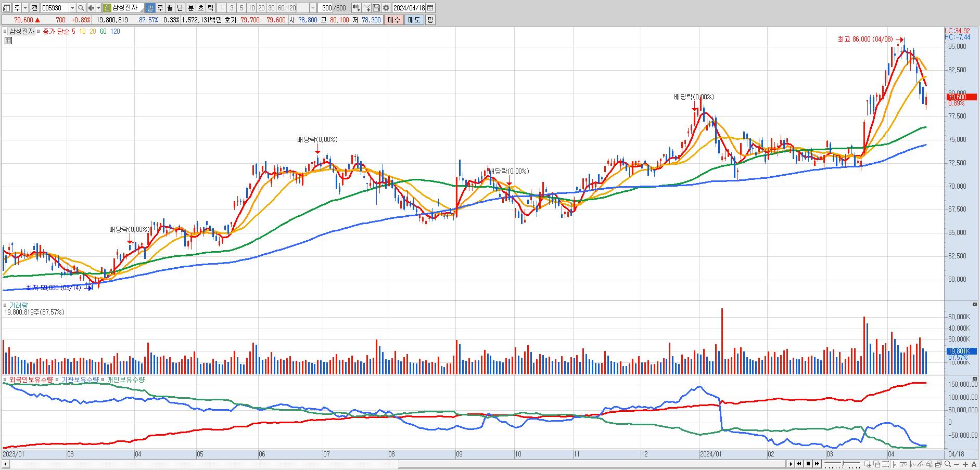The height and width of the screenshot is (470, 980).
Task: Open the empty interval combo box
Action: [307, 8]
